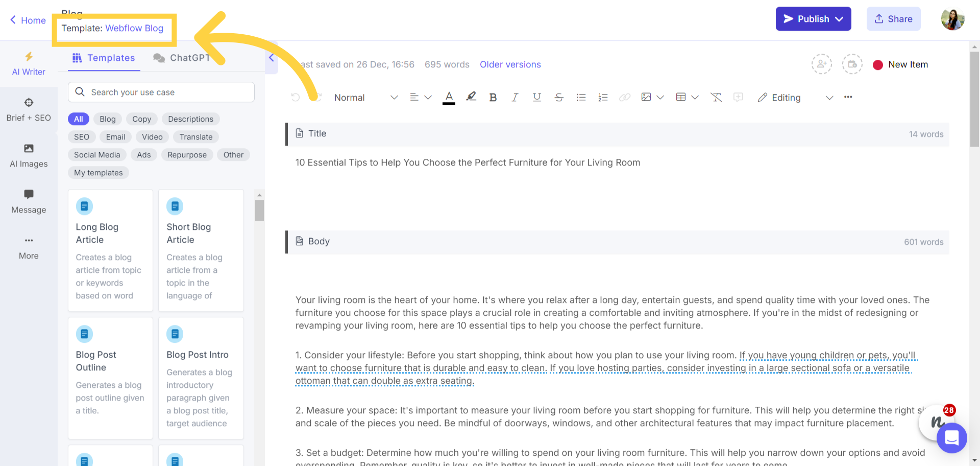This screenshot has height=466, width=980.
Task: Clear text formatting
Action: point(716,97)
